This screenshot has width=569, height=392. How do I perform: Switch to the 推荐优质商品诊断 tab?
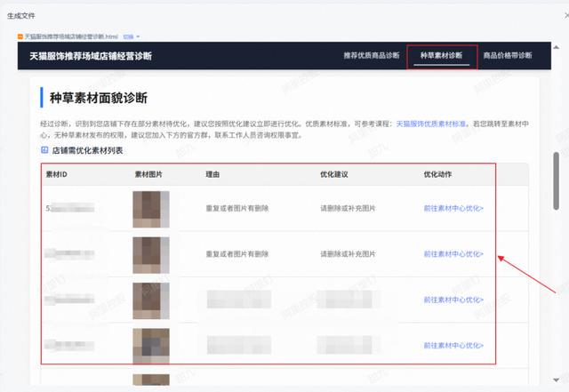(372, 56)
